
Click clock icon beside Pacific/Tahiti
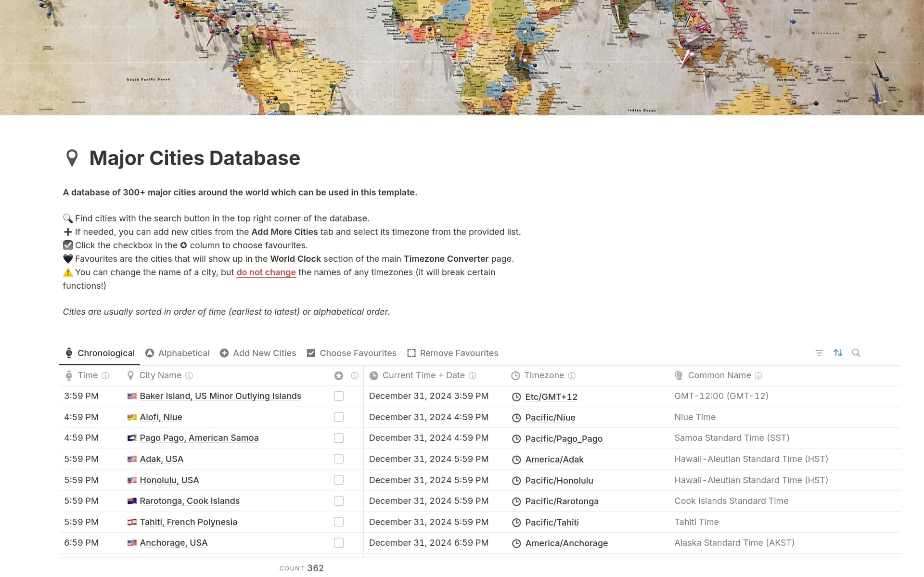pos(516,523)
